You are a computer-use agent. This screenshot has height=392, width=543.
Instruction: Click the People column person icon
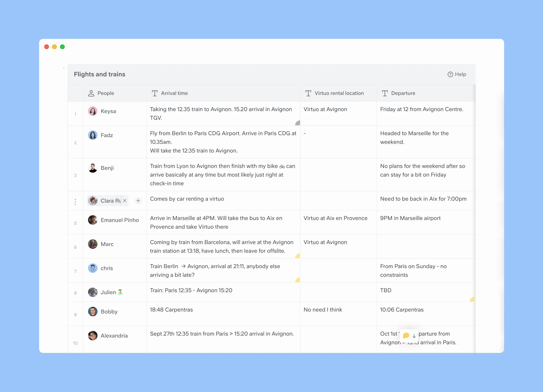click(91, 93)
